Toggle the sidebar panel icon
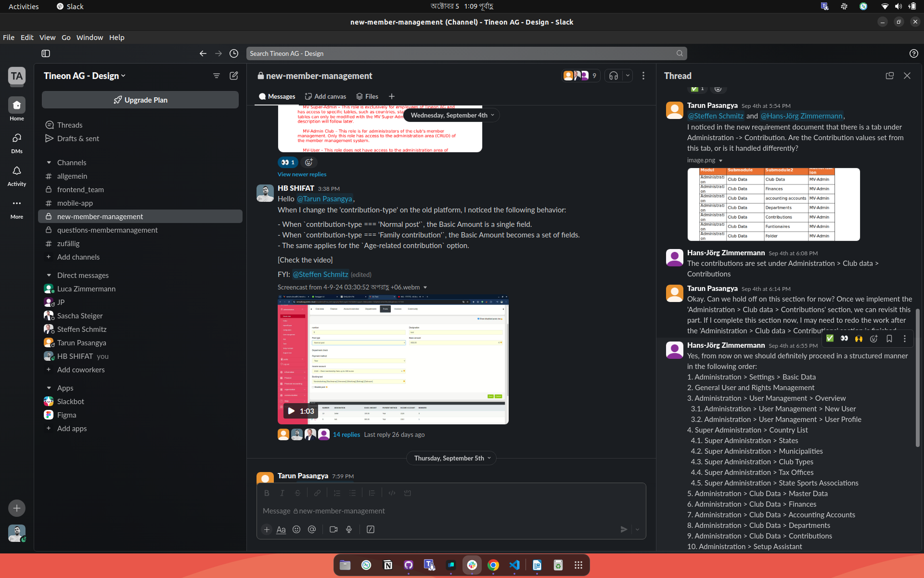 click(46, 53)
